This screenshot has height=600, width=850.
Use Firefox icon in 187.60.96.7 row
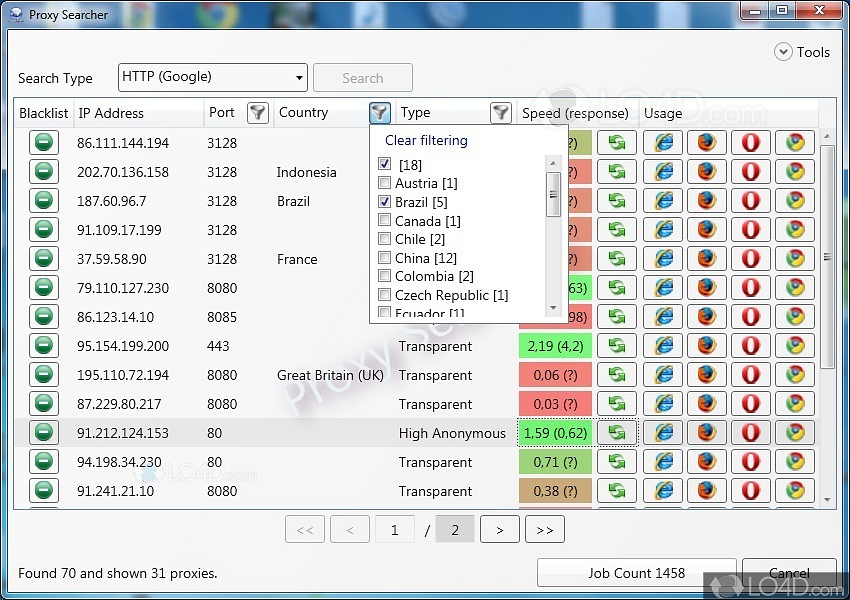coord(706,201)
